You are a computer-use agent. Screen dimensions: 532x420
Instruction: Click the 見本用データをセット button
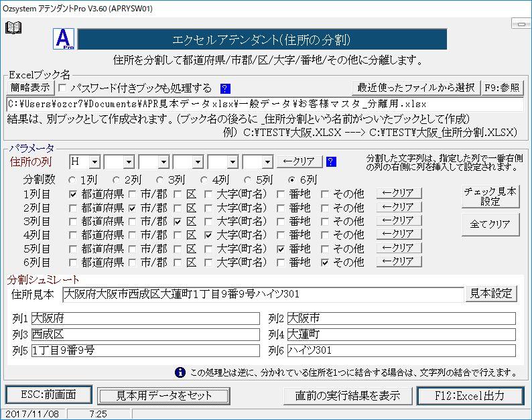click(164, 396)
